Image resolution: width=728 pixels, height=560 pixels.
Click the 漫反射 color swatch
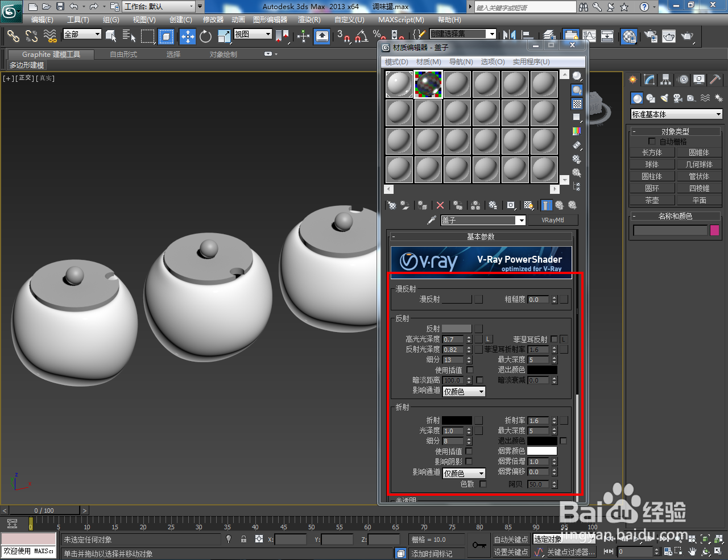coord(457,299)
